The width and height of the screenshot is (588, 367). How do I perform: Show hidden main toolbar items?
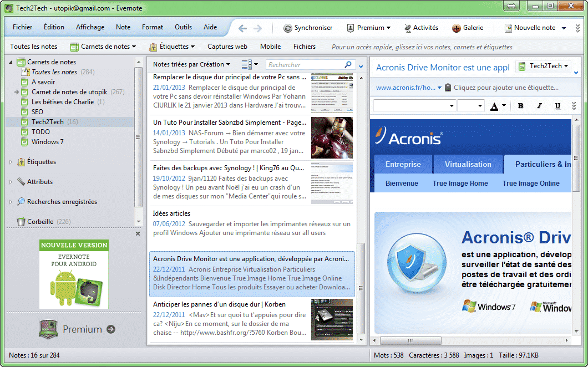[x=577, y=28]
